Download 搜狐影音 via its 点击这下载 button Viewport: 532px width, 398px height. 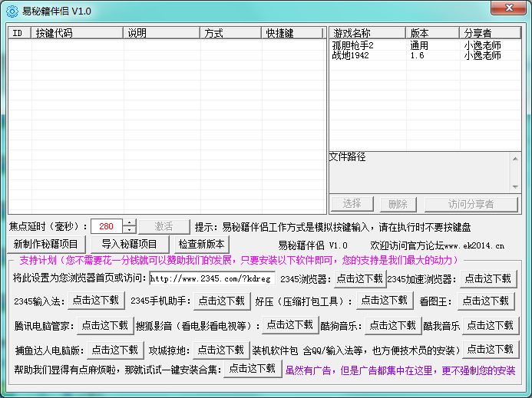290,325
